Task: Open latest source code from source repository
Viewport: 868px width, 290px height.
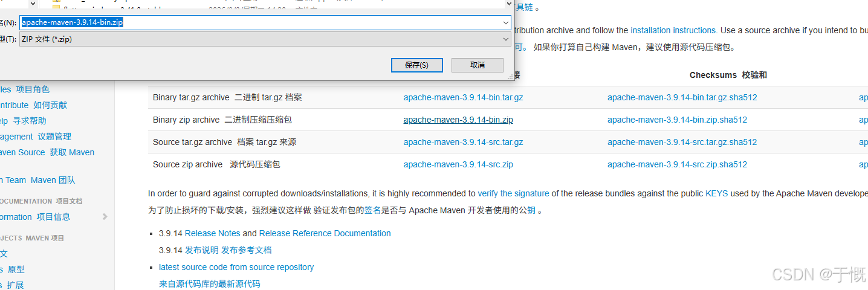Action: [x=236, y=267]
